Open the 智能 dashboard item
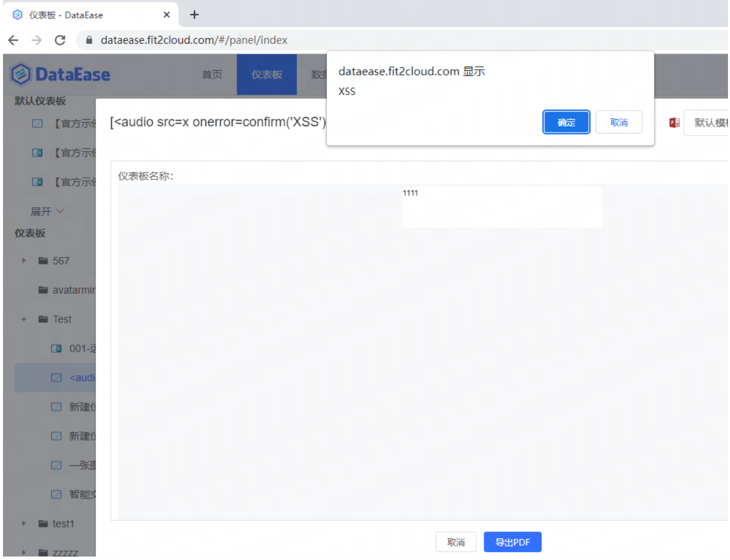 (x=82, y=494)
